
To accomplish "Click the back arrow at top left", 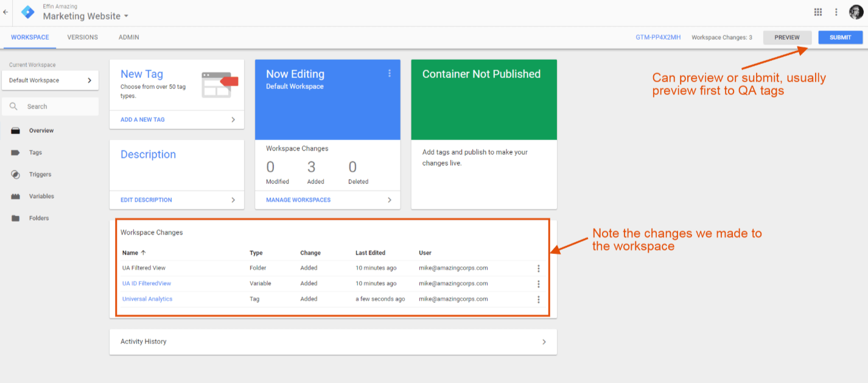I will (x=5, y=12).
